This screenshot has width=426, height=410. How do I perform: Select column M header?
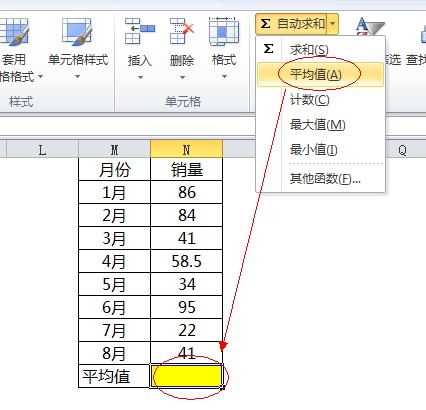(114, 149)
